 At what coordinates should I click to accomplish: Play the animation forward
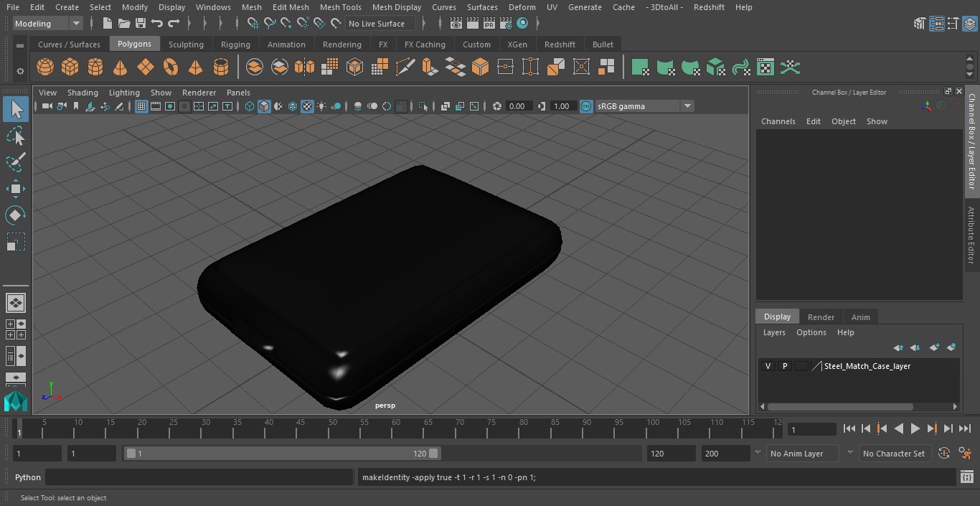(x=915, y=428)
